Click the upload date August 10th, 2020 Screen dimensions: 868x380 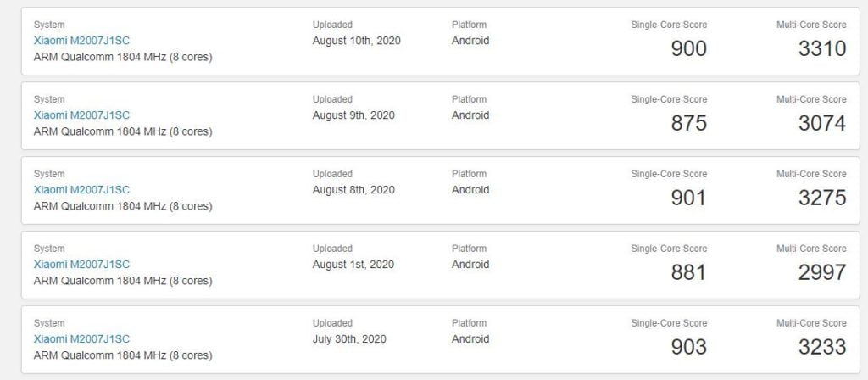pos(356,41)
